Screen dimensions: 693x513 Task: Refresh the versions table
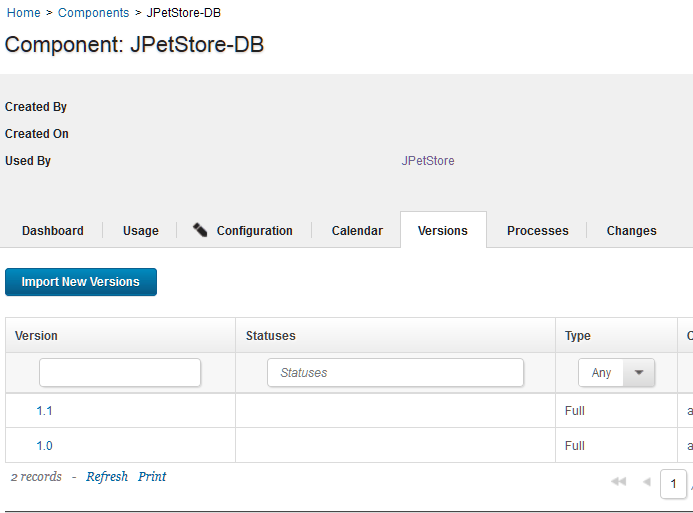[107, 477]
